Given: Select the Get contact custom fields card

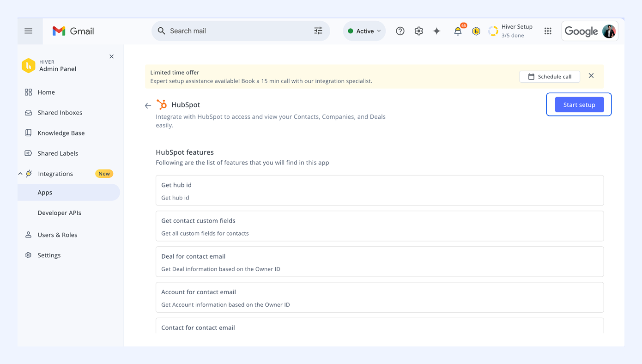Looking at the screenshot, I should (x=380, y=226).
